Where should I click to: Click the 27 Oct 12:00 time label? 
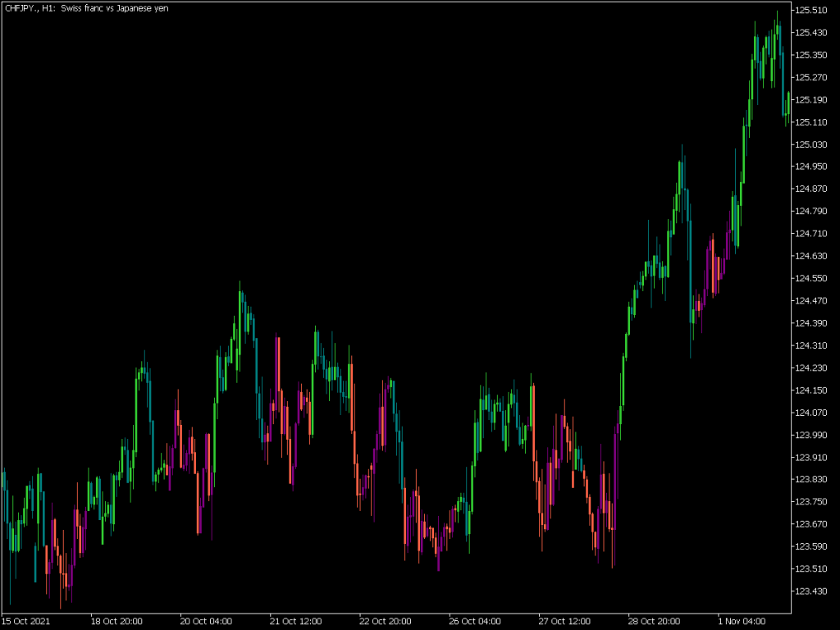pos(563,621)
